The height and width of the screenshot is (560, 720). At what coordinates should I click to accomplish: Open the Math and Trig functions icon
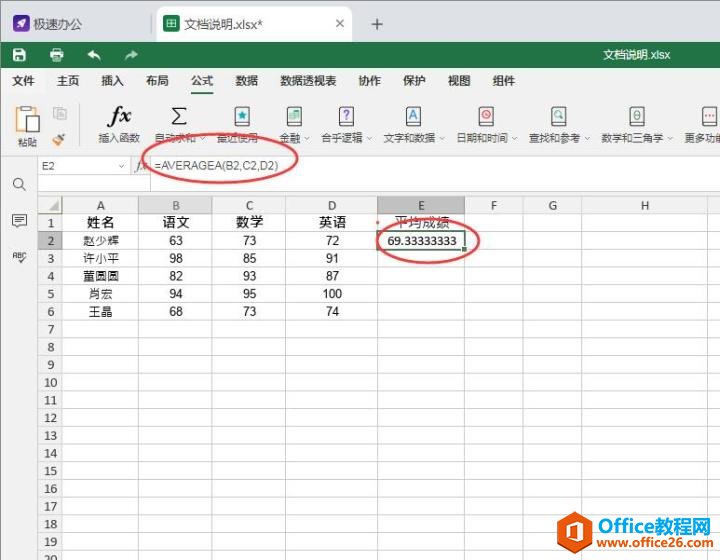[x=636, y=117]
